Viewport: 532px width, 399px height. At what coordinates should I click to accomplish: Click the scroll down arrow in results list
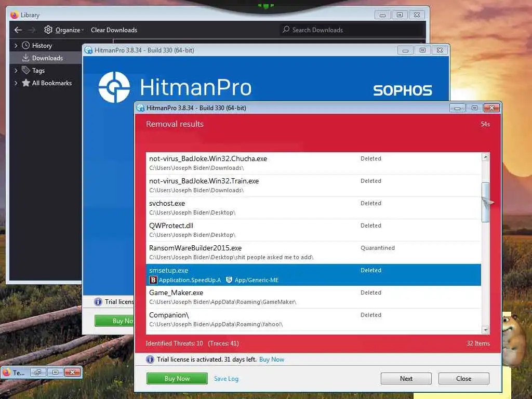[x=485, y=329]
